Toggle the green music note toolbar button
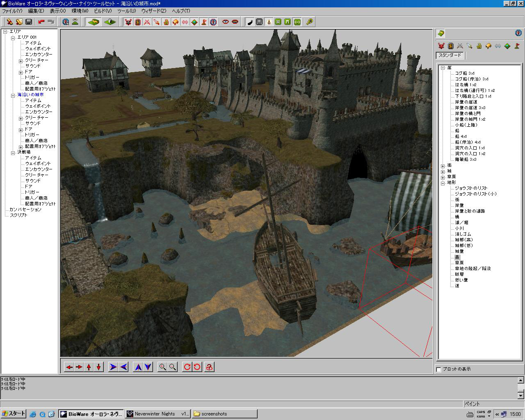Viewport: 525px width, 420px height. [x=288, y=22]
